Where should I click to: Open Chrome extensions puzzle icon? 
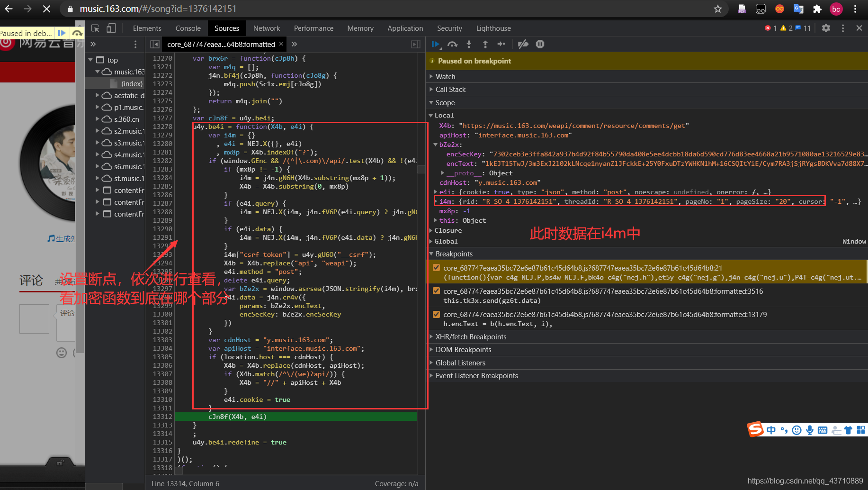click(x=817, y=9)
